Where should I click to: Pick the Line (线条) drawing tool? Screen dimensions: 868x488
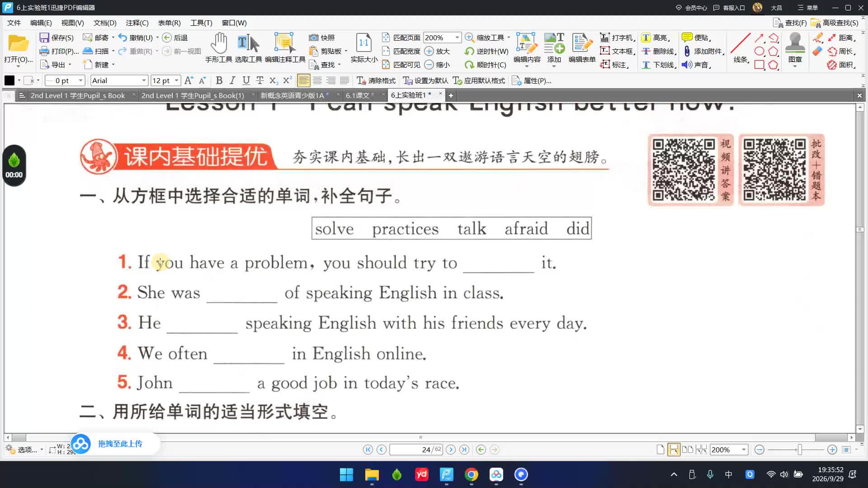click(x=741, y=47)
